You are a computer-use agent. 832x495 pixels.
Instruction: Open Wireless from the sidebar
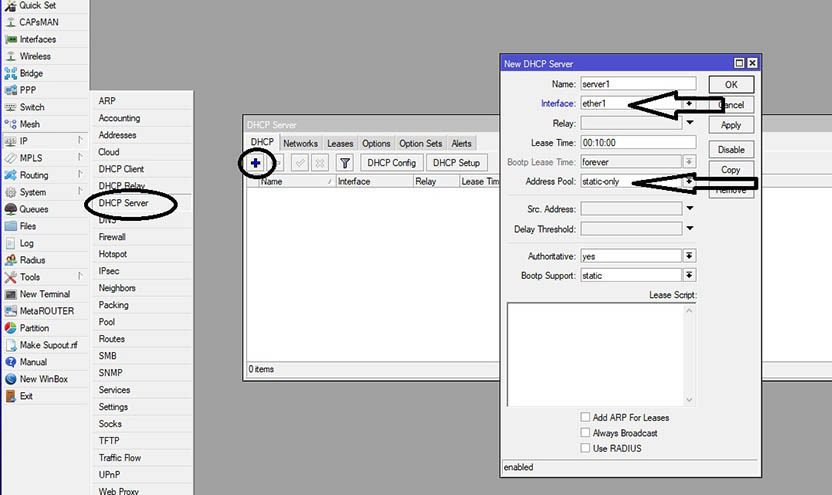point(34,56)
